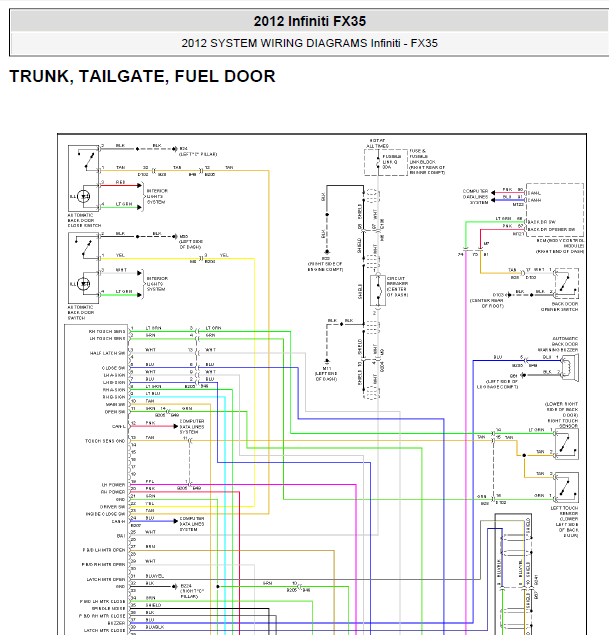Click the M11 'LEFT END OF DASH' ground label
The height and width of the screenshot is (635, 609).
click(x=326, y=374)
